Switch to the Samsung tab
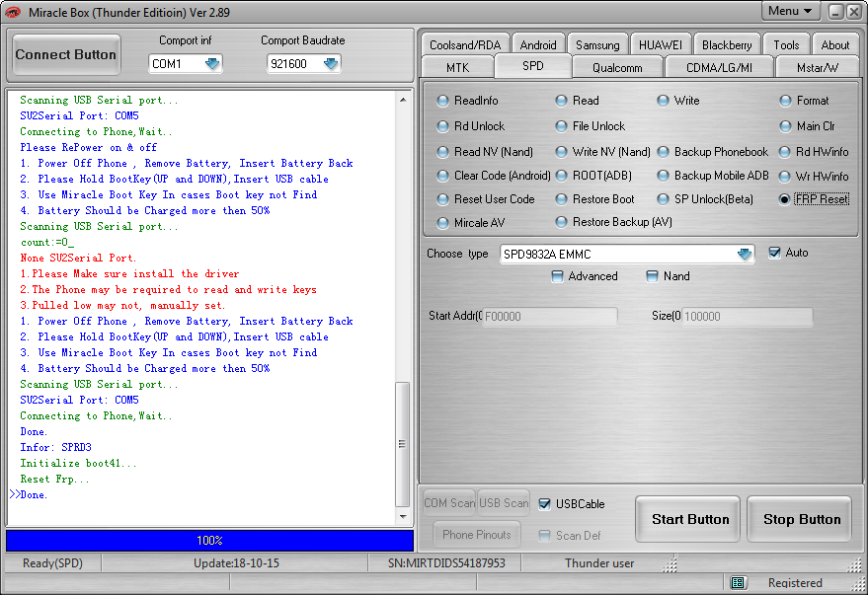The image size is (868, 595). 597,44
